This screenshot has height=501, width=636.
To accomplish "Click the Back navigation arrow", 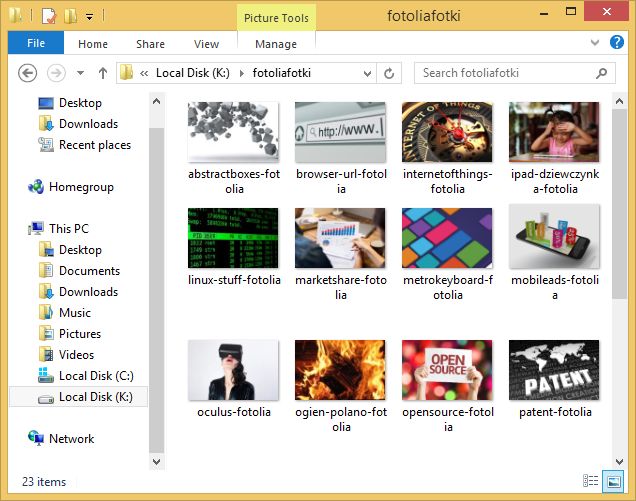I will tap(28, 73).
